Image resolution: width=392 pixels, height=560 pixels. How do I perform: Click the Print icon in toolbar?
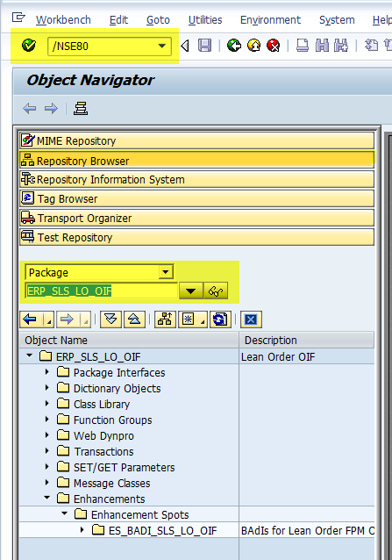pos(303,46)
